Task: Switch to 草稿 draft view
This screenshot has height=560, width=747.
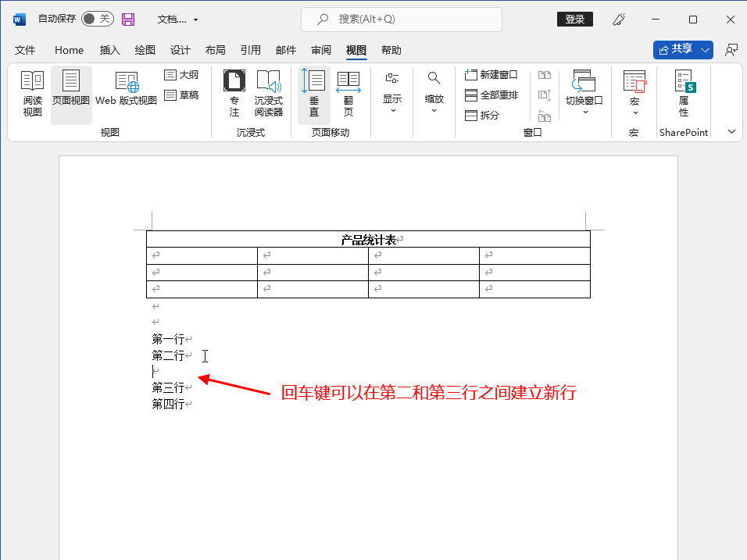Action: (x=181, y=95)
